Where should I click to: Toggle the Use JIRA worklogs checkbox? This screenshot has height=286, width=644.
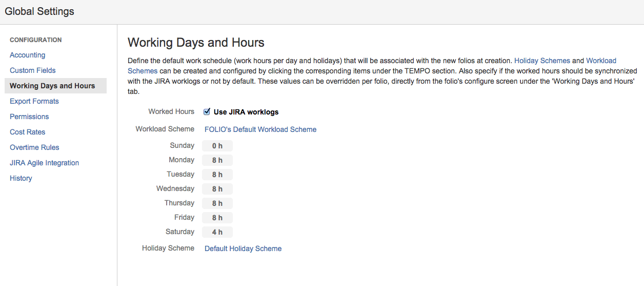click(x=207, y=111)
